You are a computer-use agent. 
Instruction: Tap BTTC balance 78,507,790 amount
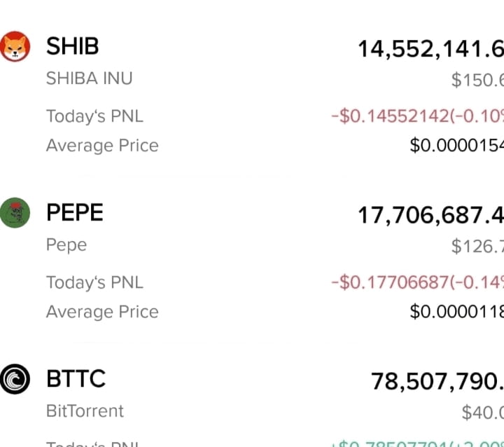point(437,382)
